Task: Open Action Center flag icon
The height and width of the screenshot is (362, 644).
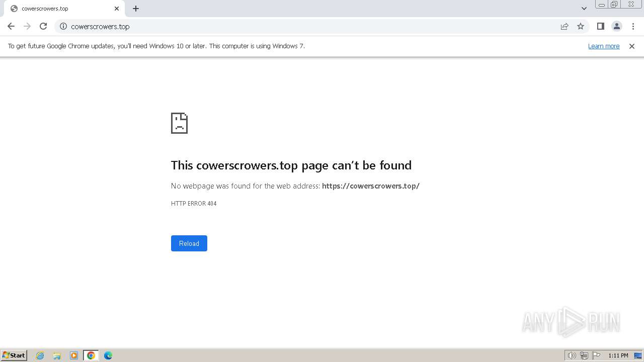Action: tap(596, 355)
